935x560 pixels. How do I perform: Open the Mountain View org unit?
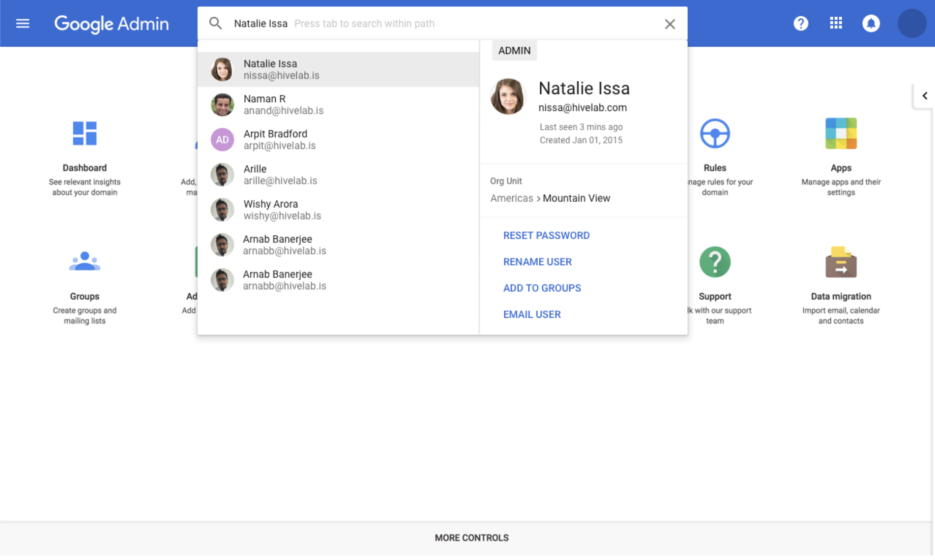(576, 198)
